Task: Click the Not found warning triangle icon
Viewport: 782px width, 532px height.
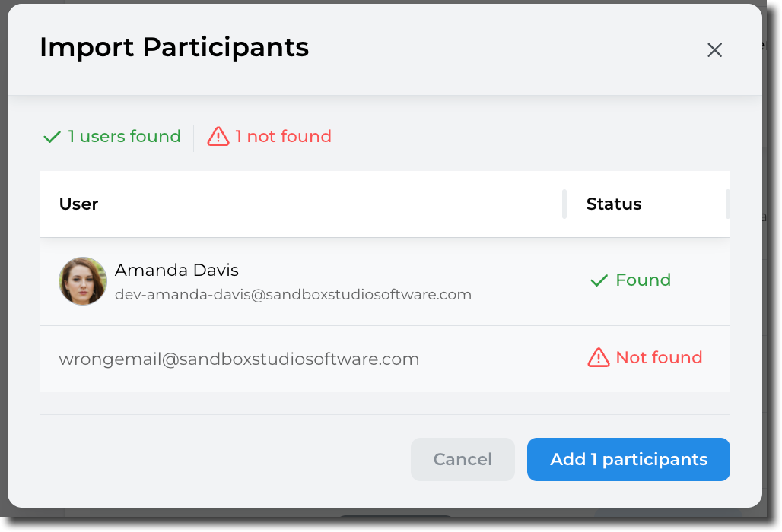Action: click(x=599, y=358)
